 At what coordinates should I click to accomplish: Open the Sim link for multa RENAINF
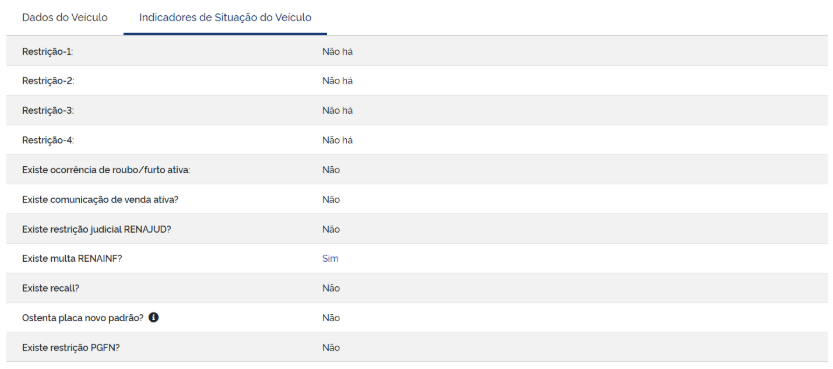(x=330, y=259)
